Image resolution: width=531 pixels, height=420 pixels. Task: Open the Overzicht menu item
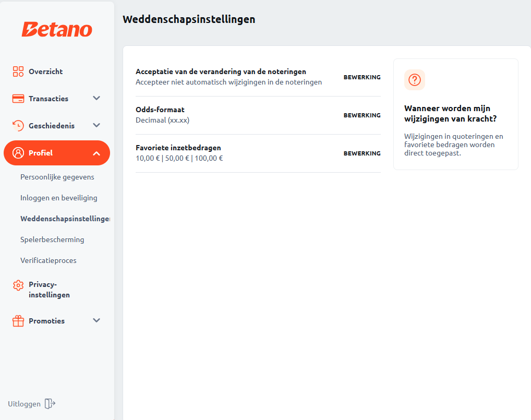(x=46, y=71)
